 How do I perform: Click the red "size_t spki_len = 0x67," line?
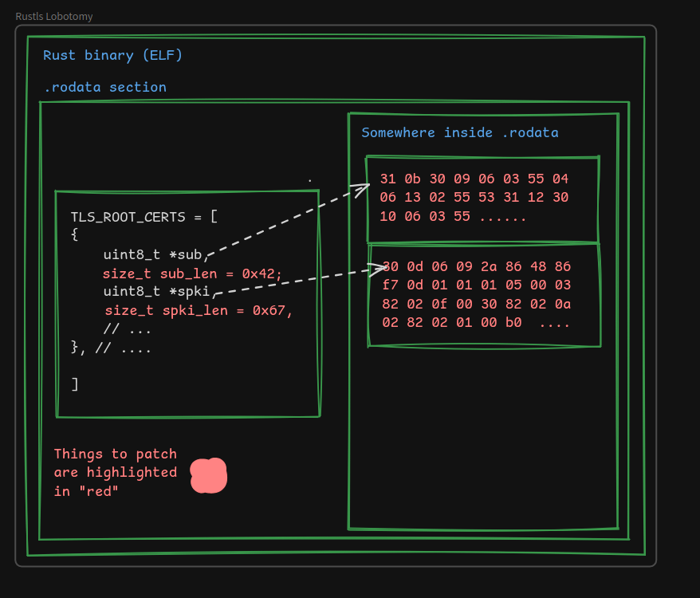pos(199,310)
